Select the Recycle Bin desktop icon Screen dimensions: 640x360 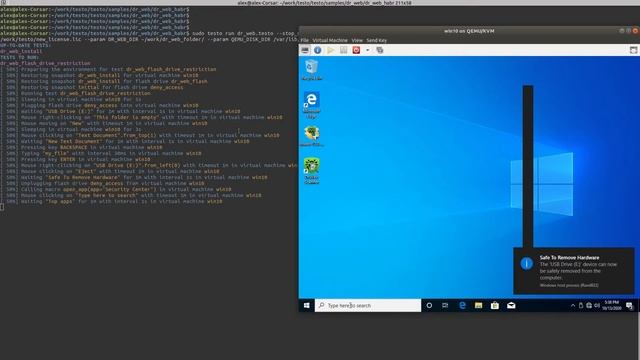tap(311, 69)
